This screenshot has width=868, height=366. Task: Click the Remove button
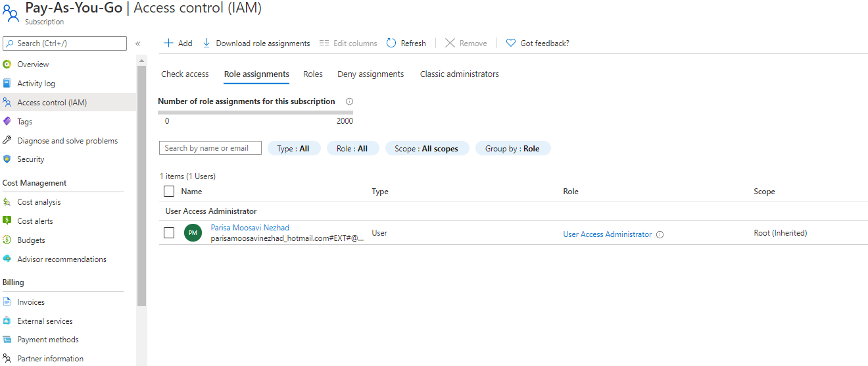[x=466, y=43]
